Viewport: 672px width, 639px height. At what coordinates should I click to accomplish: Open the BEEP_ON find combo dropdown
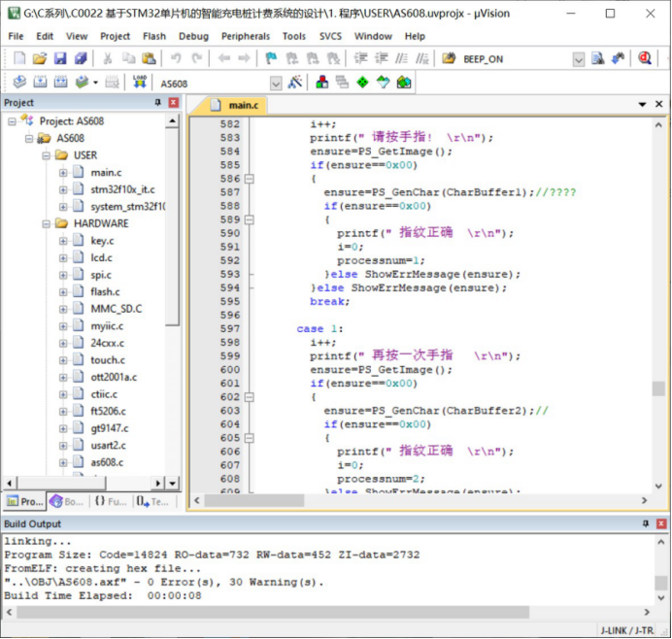578,59
